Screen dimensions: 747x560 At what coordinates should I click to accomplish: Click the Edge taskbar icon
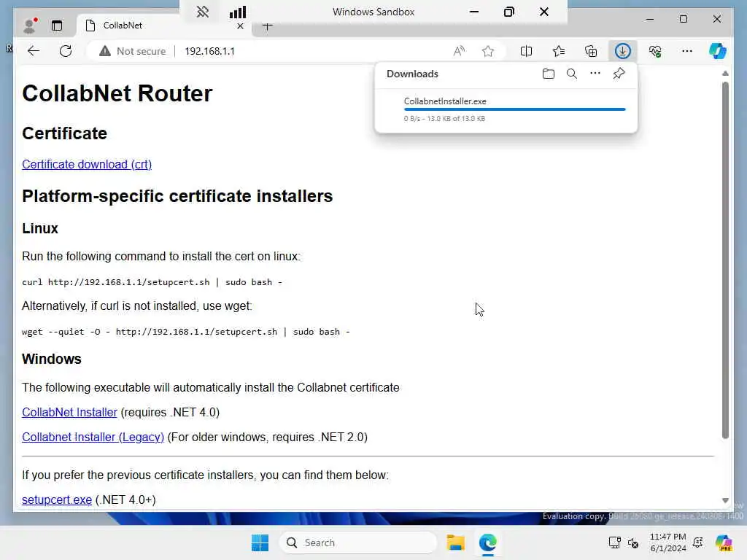pos(488,542)
